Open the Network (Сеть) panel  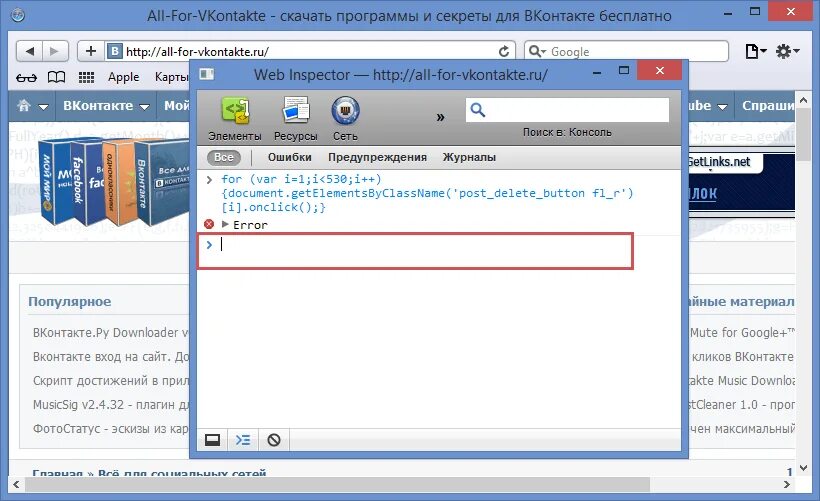tap(345, 119)
